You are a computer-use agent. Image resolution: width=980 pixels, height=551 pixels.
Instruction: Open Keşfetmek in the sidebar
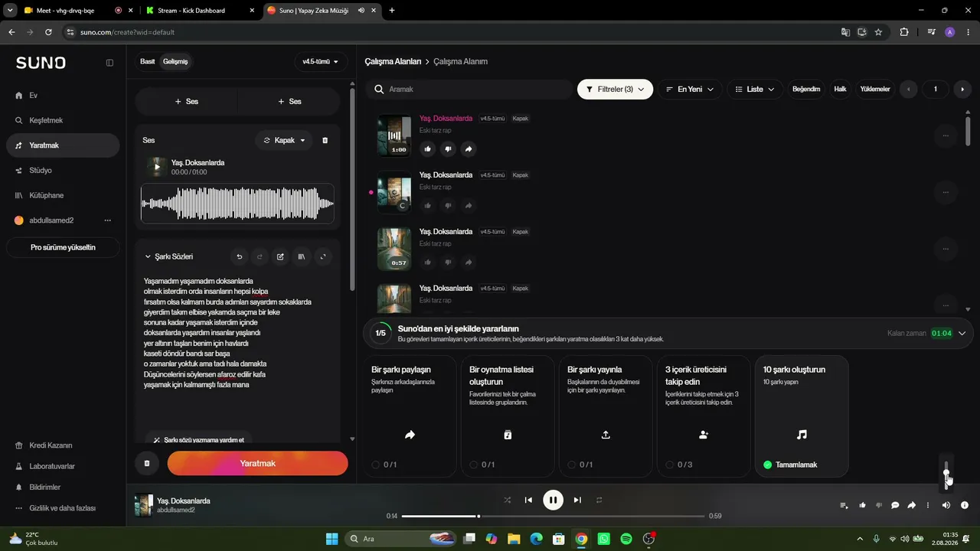63,121
